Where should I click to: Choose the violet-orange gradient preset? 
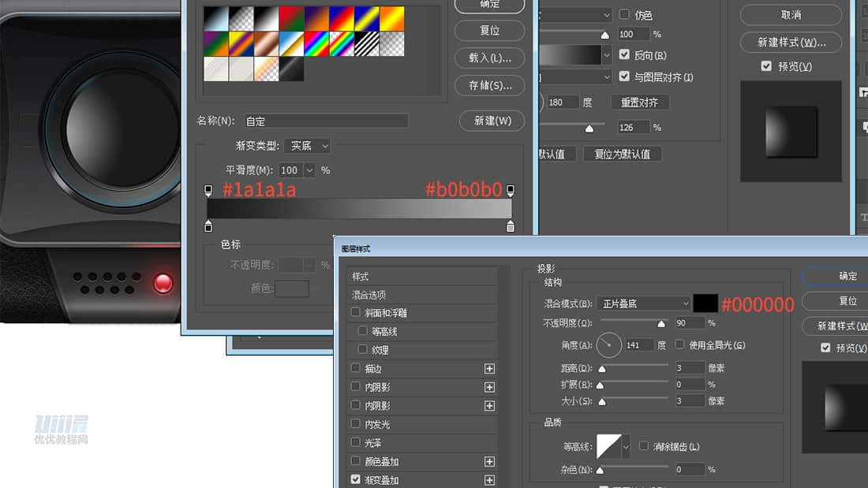[x=316, y=19]
